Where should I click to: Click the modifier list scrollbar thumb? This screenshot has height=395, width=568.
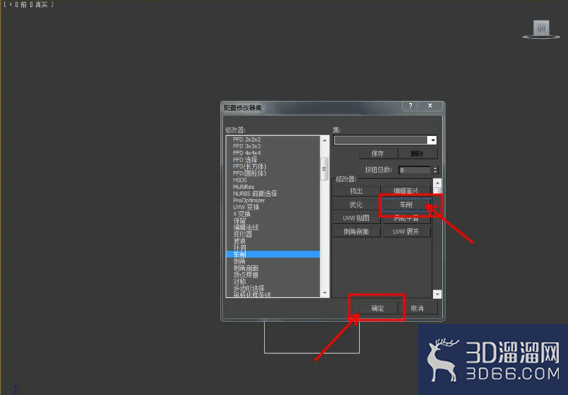pos(325,169)
